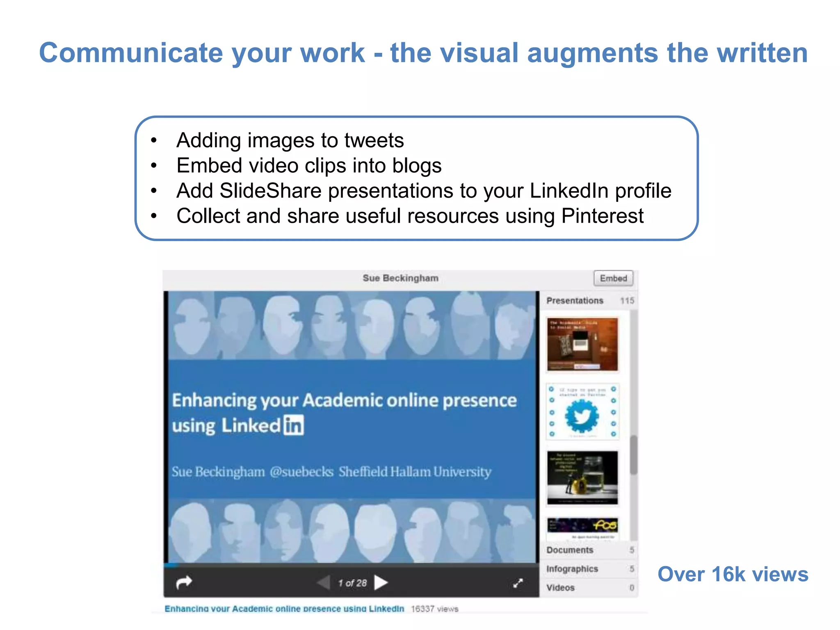Click the LinkedIn 'in' logo on slide
The width and height of the screenshot is (840, 630).
pyautogui.click(x=294, y=425)
